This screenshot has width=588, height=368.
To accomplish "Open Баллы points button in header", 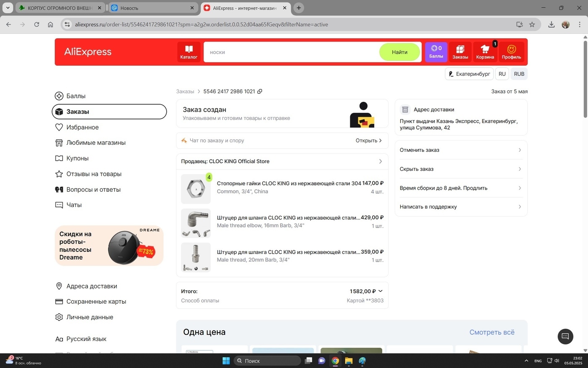I will point(436,52).
